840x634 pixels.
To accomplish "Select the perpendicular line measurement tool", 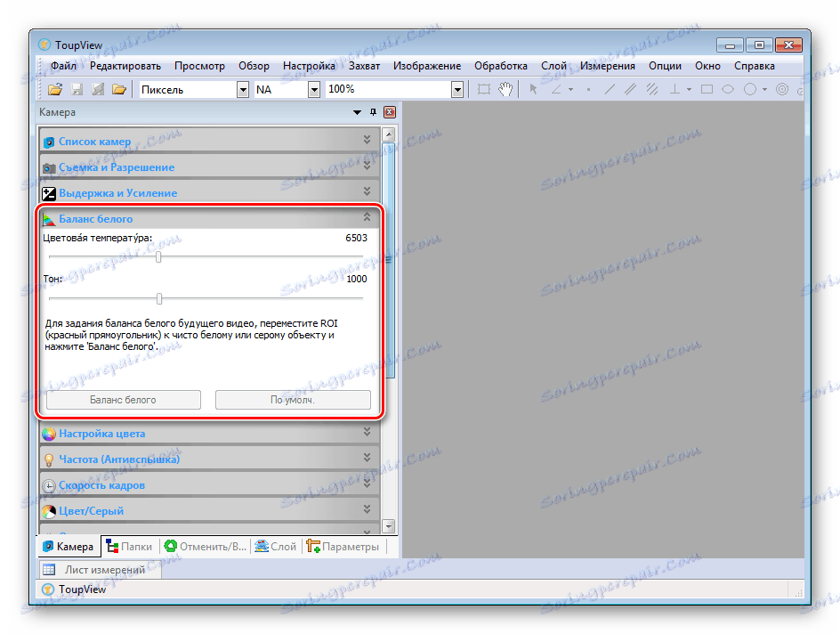I will [675, 90].
